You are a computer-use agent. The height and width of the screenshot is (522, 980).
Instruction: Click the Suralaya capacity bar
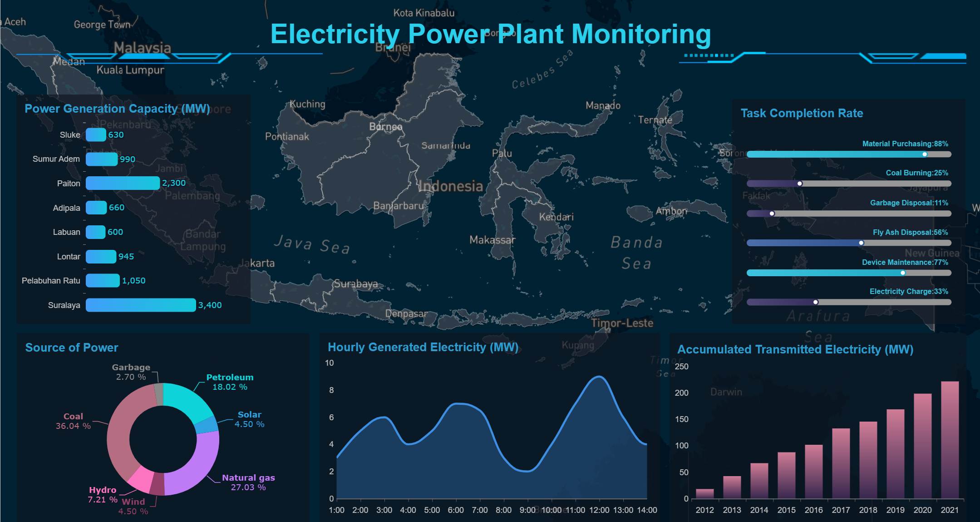141,305
